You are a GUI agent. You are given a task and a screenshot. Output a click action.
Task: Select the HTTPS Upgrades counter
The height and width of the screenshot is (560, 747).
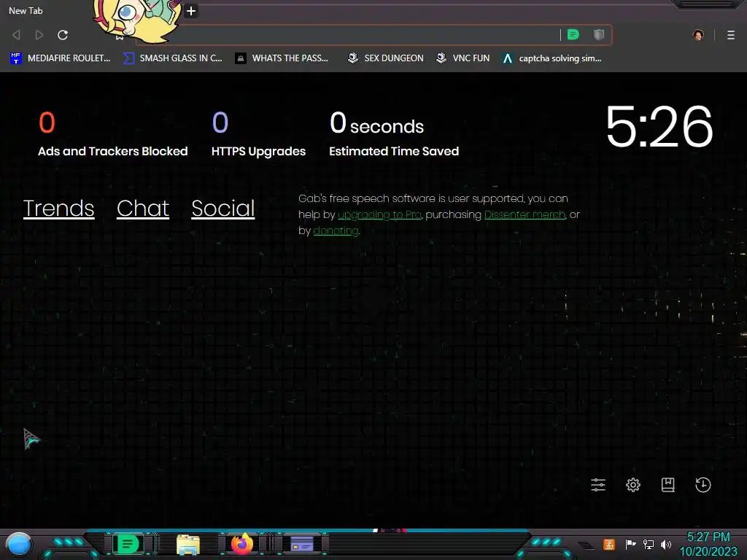coord(258,134)
